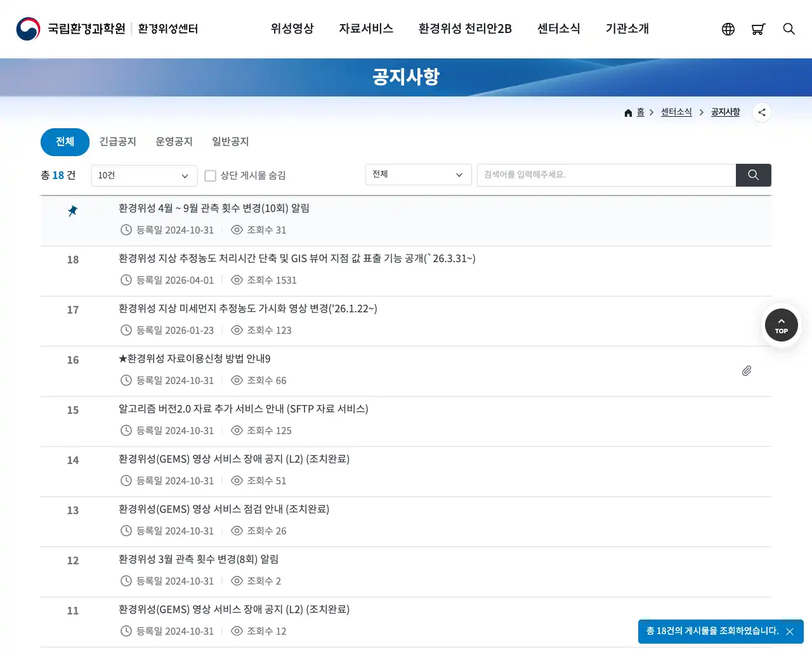Image resolution: width=812 pixels, height=650 pixels.
Task: Click the 국립환경과학원 header text
Action: 87,29
